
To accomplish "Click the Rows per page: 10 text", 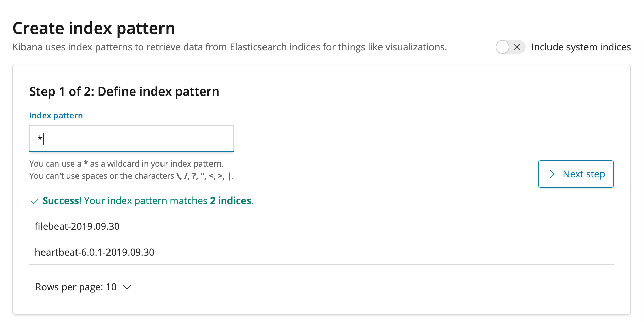I will click(x=76, y=287).
